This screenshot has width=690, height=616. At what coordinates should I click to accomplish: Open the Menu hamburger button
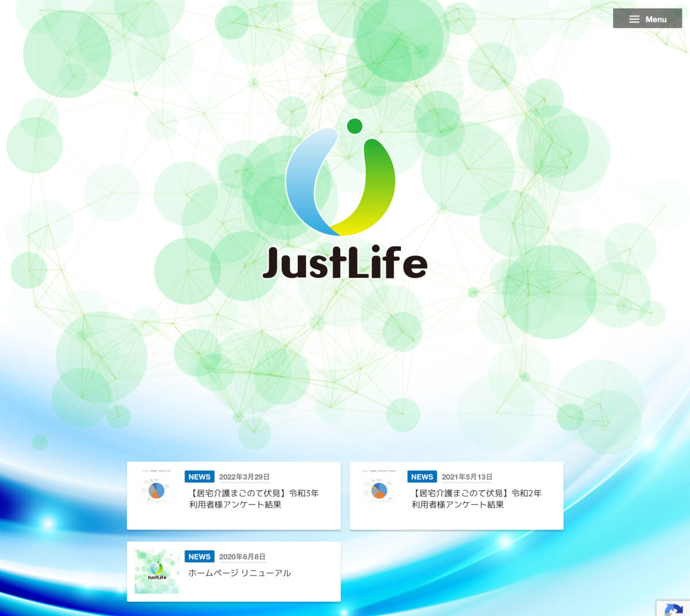click(647, 19)
